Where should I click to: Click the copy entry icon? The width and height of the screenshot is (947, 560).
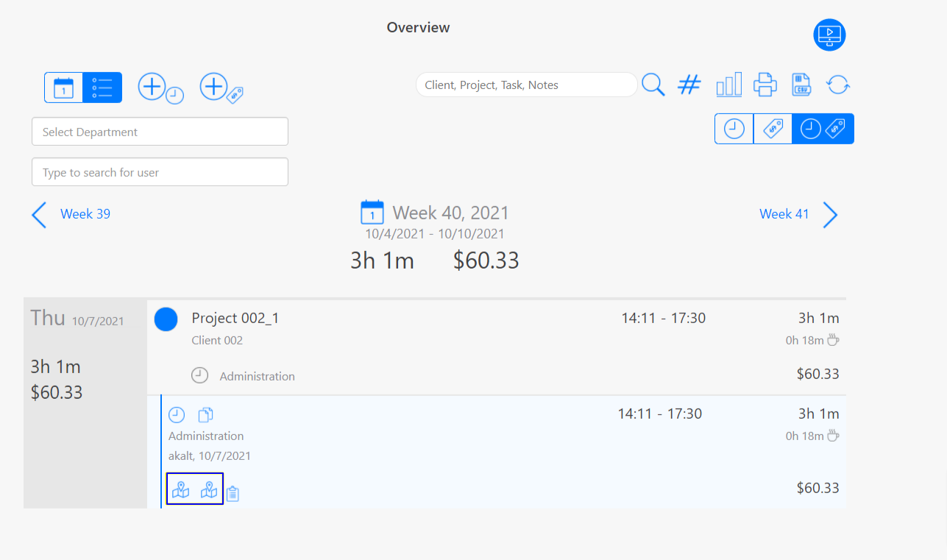pyautogui.click(x=205, y=414)
